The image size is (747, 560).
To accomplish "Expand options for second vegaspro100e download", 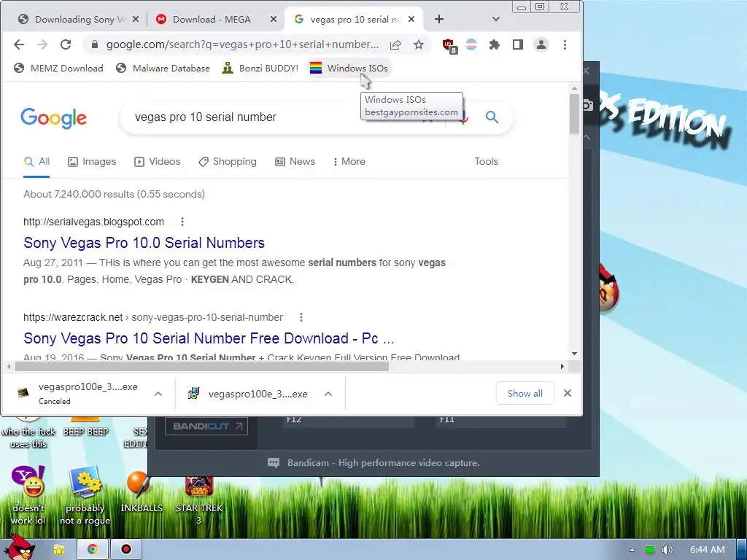I will 328,394.
